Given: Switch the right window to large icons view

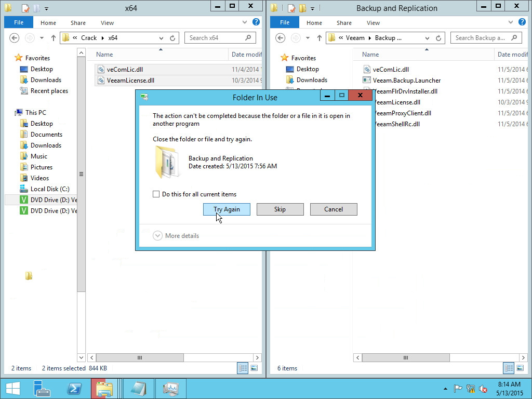Looking at the screenshot, I should tap(520, 368).
